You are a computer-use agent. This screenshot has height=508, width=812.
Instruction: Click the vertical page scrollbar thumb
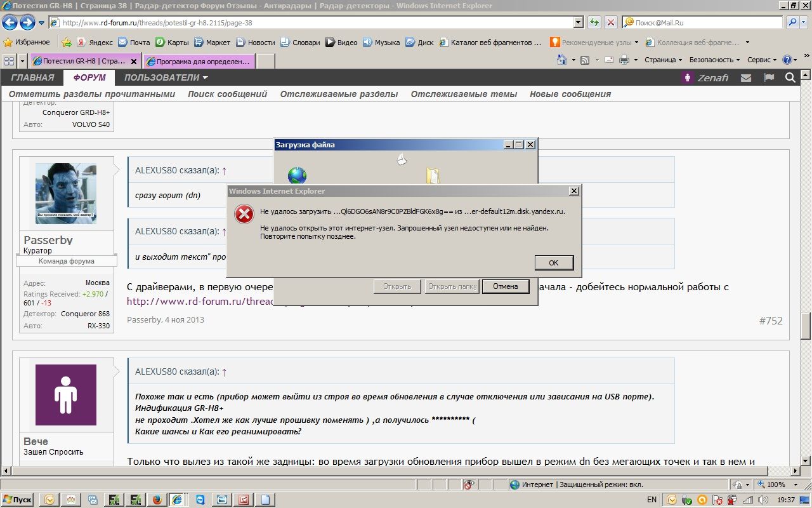coord(806,326)
